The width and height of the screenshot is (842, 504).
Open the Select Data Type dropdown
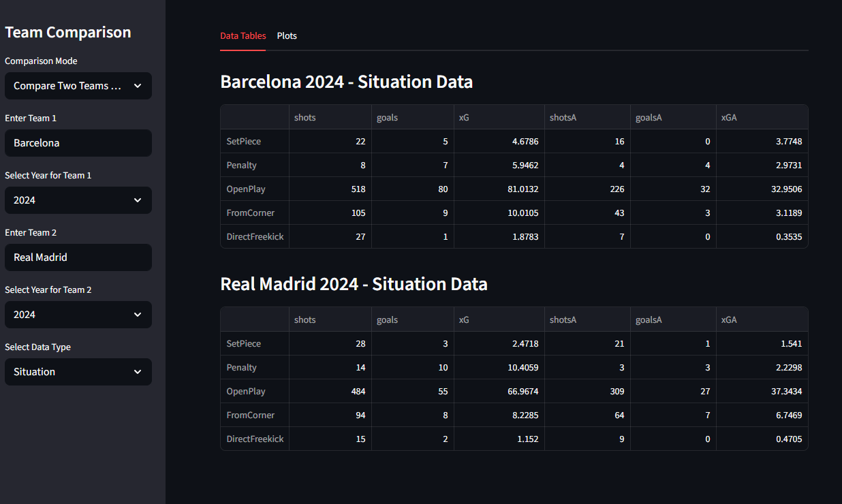pos(78,372)
